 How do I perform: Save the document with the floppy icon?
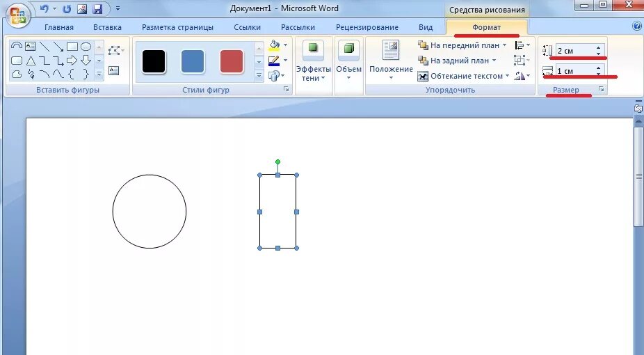click(97, 8)
